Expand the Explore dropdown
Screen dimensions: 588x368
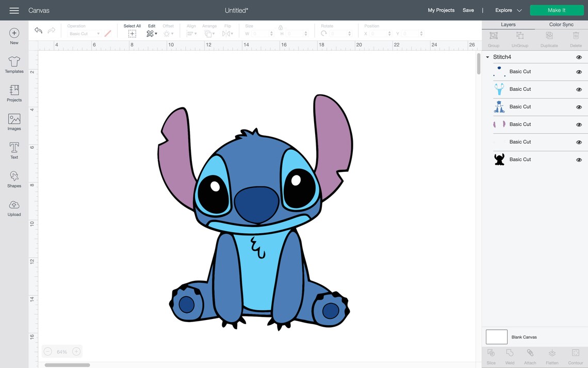(x=507, y=10)
